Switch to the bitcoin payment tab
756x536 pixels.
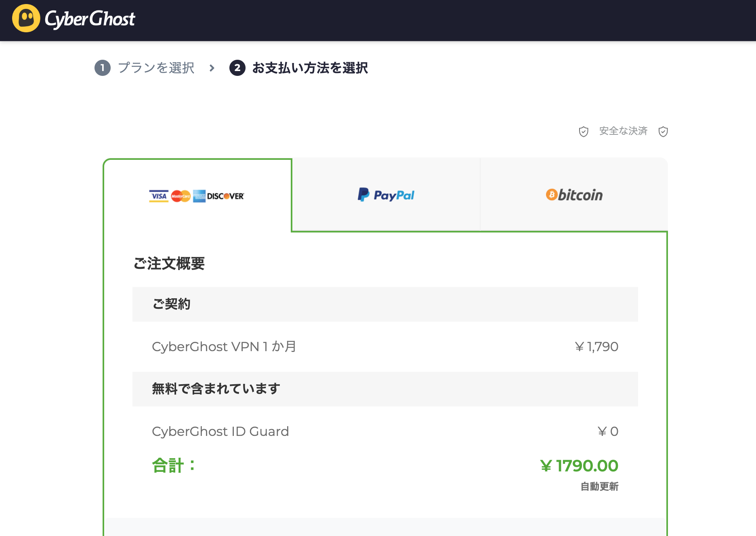[x=574, y=195]
